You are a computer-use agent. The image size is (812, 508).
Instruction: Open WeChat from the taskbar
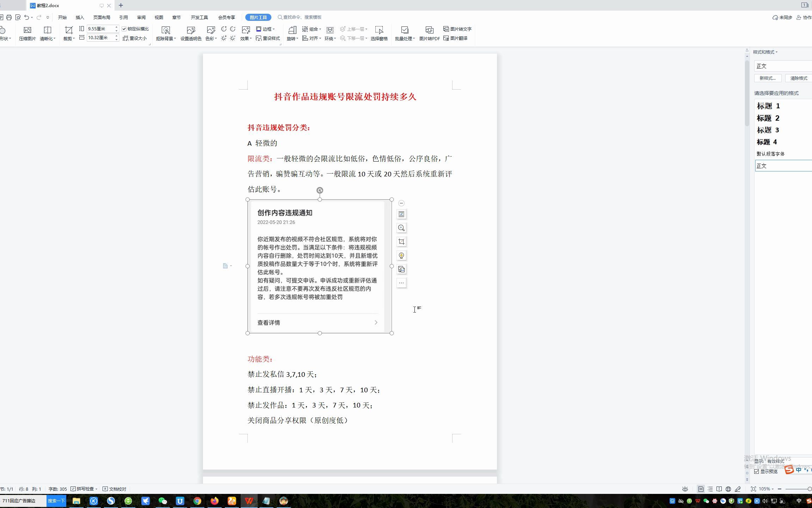click(162, 501)
